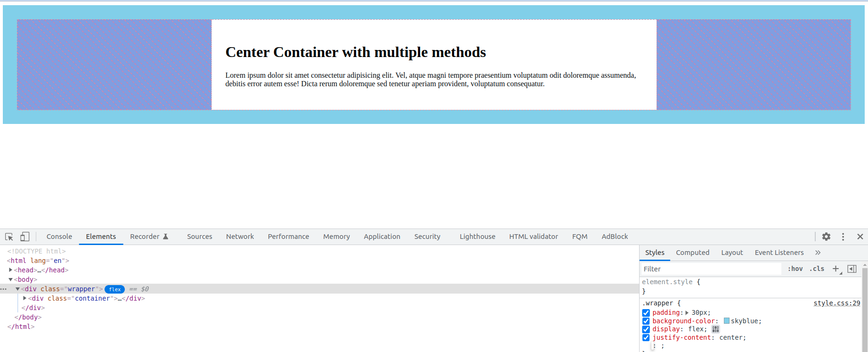Image resolution: width=868 pixels, height=352 pixels.
Task: Open the style.css:29 source link
Action: click(837, 303)
